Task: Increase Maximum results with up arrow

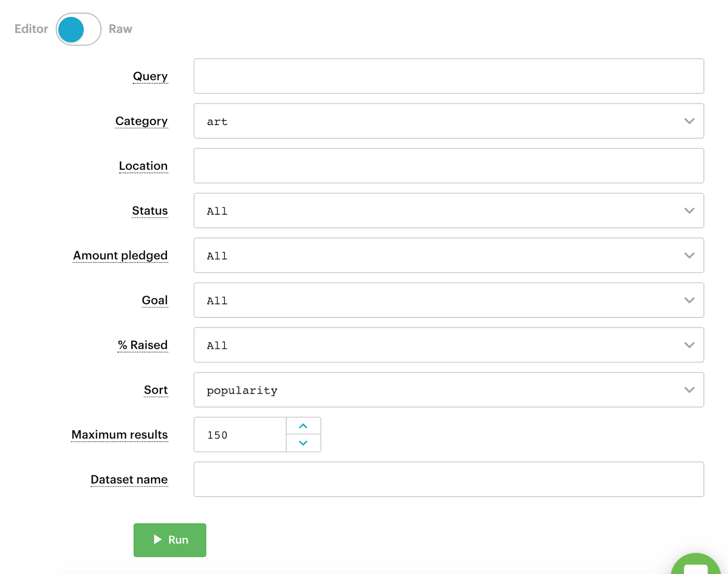Action: coord(303,426)
